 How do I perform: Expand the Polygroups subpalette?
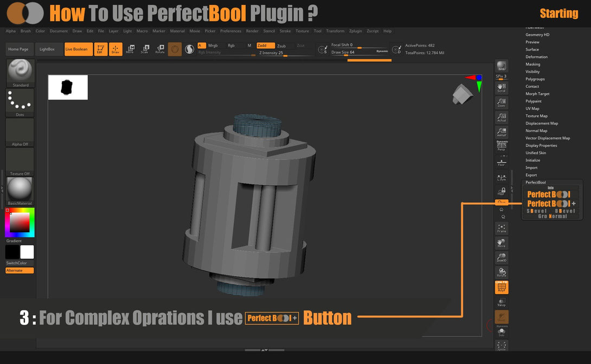click(x=535, y=79)
